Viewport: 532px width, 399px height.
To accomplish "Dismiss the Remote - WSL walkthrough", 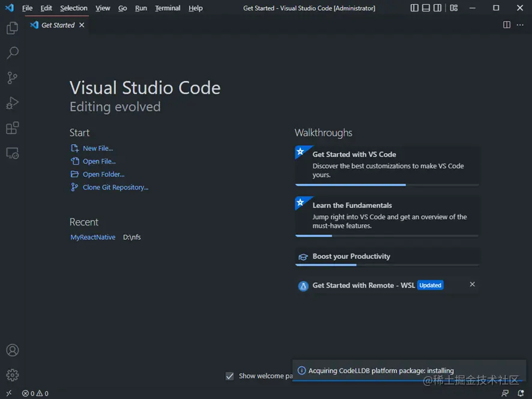I will [x=473, y=284].
